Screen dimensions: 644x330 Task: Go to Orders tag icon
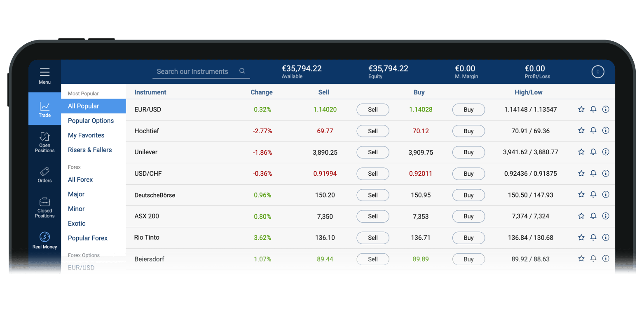click(x=44, y=172)
